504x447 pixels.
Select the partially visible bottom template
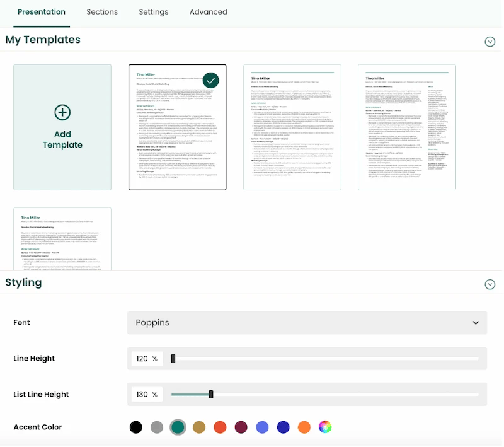(x=62, y=239)
